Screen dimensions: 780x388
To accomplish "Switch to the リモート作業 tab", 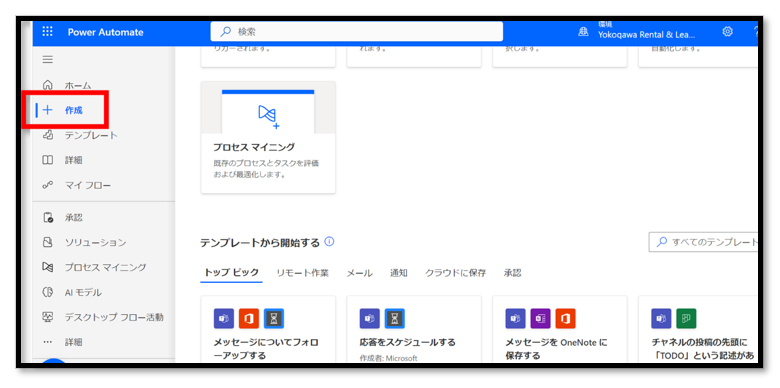I will (x=302, y=273).
